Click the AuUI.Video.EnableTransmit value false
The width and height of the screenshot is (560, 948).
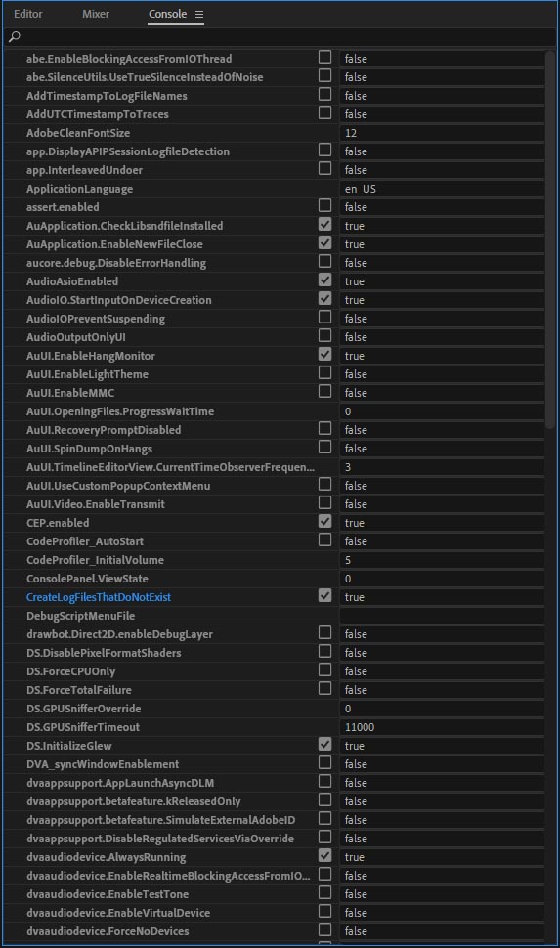click(x=442, y=504)
